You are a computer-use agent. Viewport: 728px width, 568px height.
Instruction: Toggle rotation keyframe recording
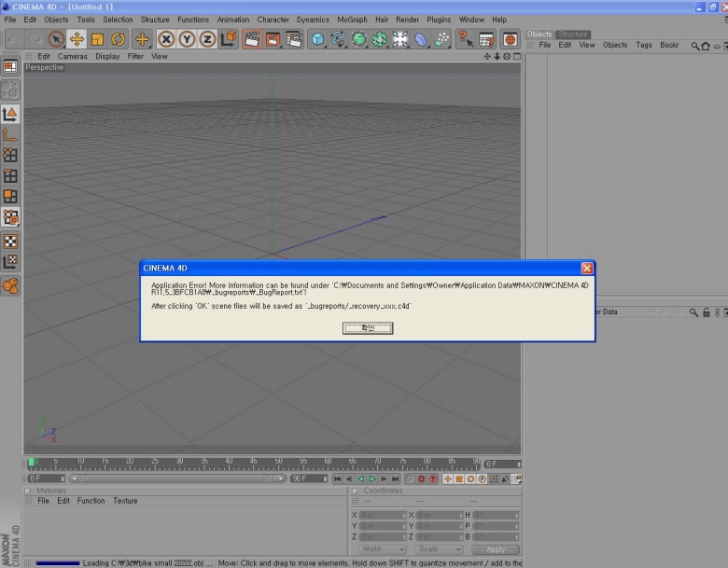click(x=470, y=478)
